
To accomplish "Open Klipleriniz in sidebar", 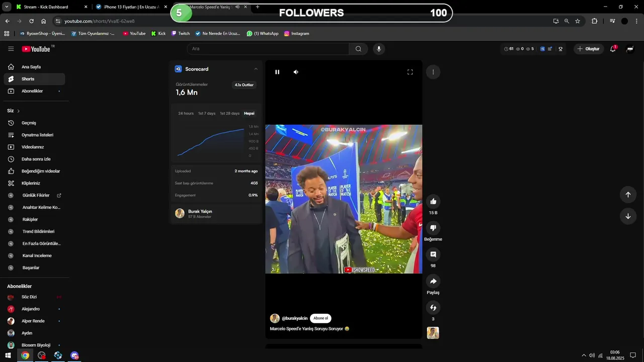I will click(x=34, y=183).
